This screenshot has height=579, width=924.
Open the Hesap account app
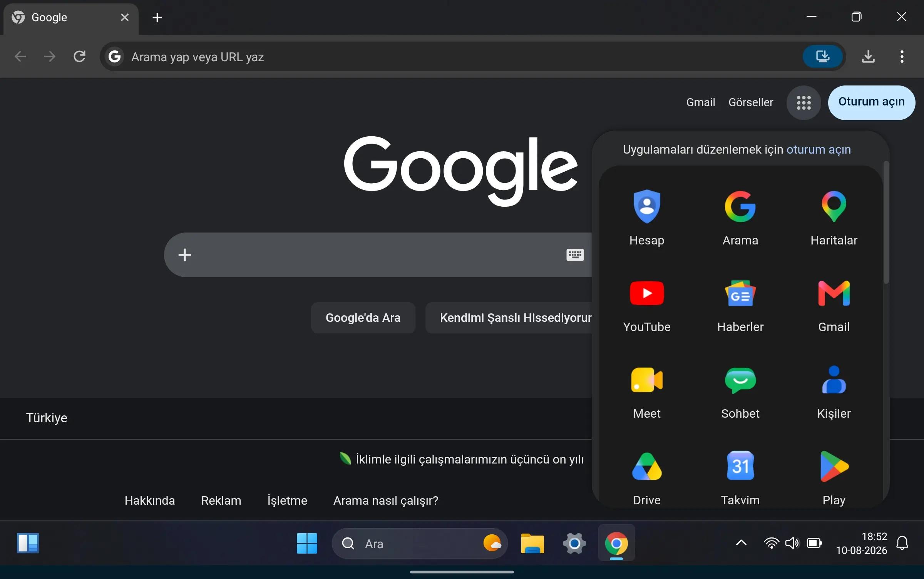point(647,218)
